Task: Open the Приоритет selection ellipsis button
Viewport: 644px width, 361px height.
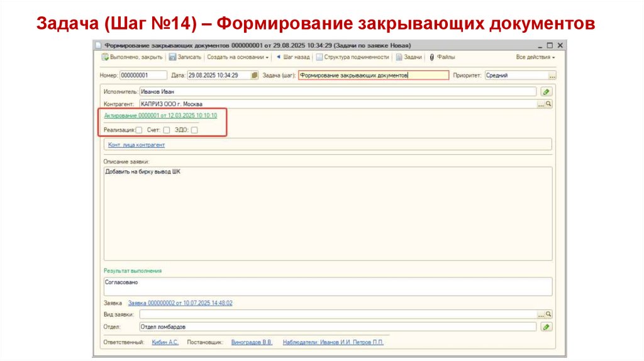Action: coord(552,75)
